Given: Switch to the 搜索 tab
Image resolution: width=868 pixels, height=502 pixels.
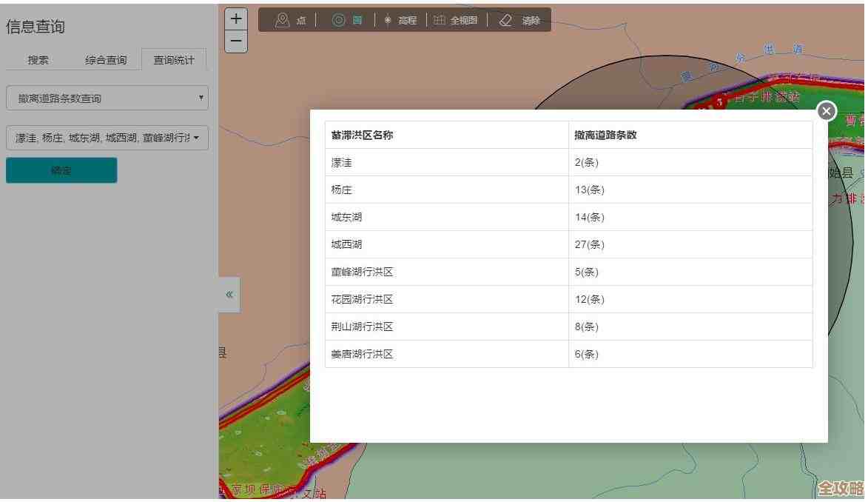Looking at the screenshot, I should point(38,59).
